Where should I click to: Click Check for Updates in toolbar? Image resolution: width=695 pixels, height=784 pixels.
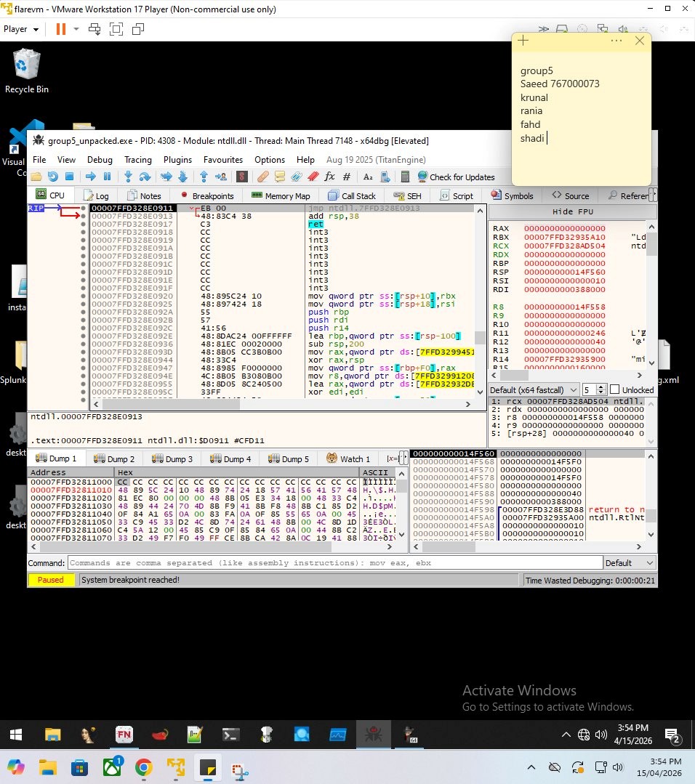point(456,177)
